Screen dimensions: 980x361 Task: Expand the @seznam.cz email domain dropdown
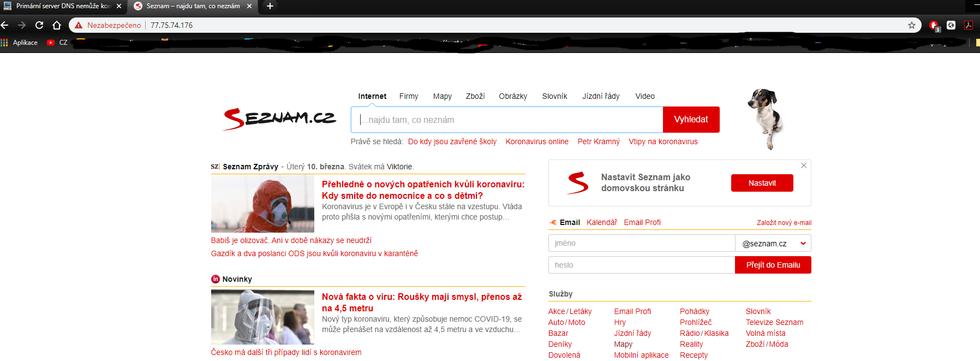(x=773, y=244)
